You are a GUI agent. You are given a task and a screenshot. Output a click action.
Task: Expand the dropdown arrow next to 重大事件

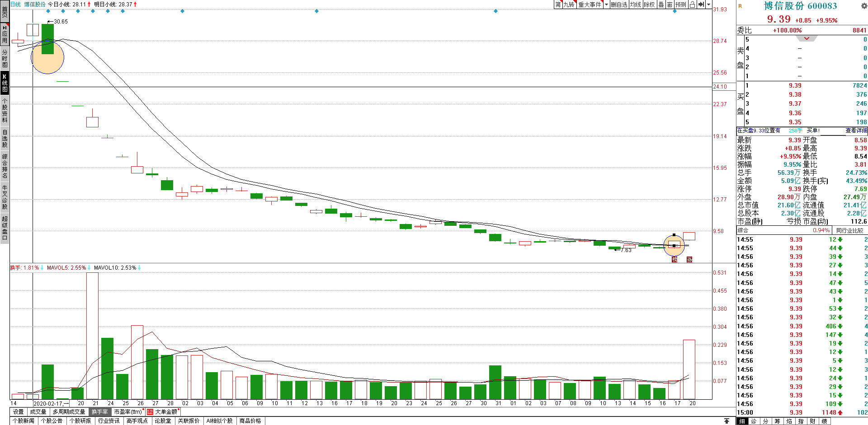click(x=606, y=5)
